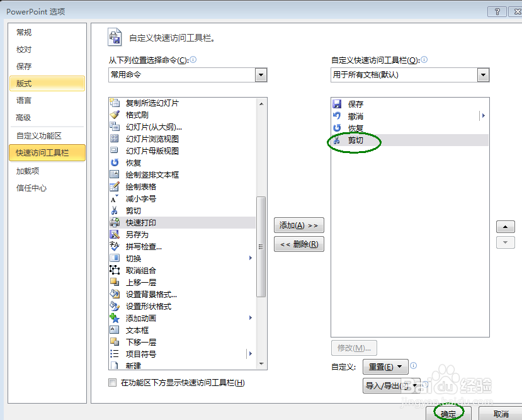Viewport: 522px width, 420px height.
Task: Open the 重置(E) dropdown button
Action: click(385, 366)
